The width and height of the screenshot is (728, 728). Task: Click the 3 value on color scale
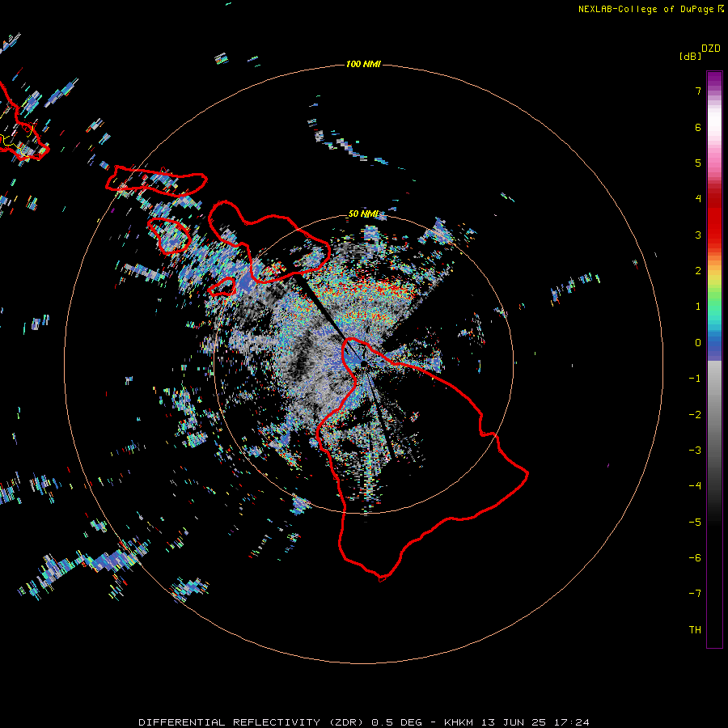[x=698, y=235]
